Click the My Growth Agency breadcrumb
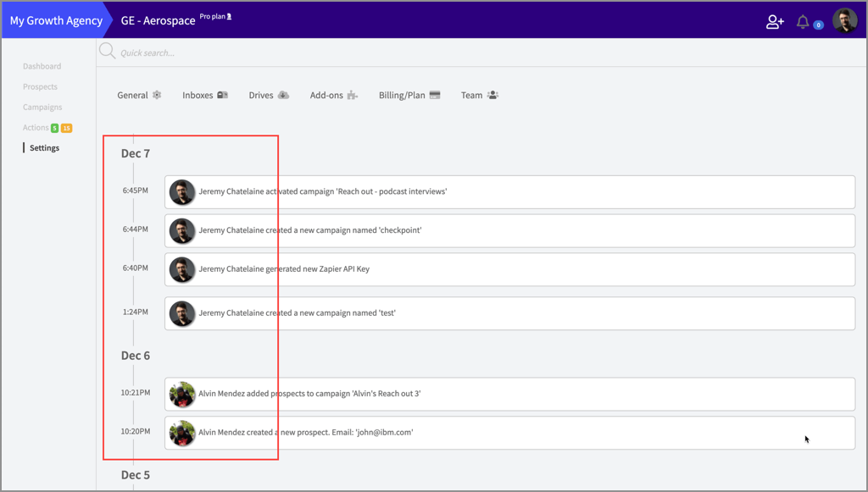 (x=55, y=20)
